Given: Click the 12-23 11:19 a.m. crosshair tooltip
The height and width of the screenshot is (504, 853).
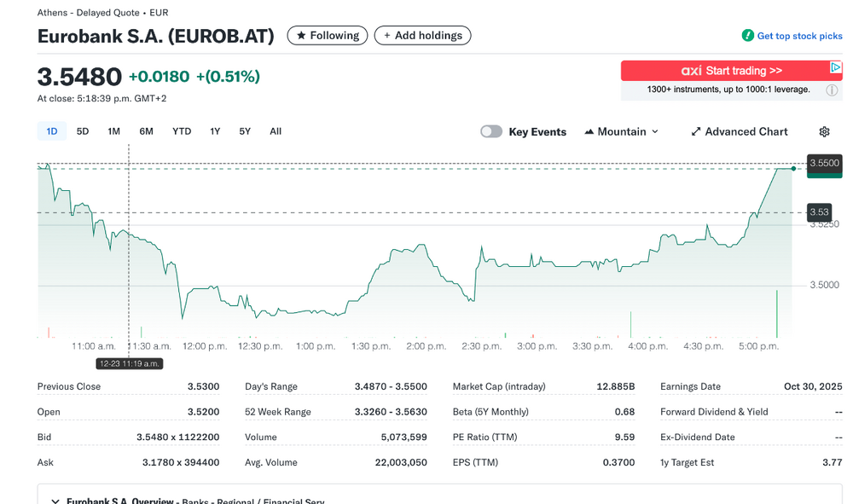Looking at the screenshot, I should click(x=130, y=364).
